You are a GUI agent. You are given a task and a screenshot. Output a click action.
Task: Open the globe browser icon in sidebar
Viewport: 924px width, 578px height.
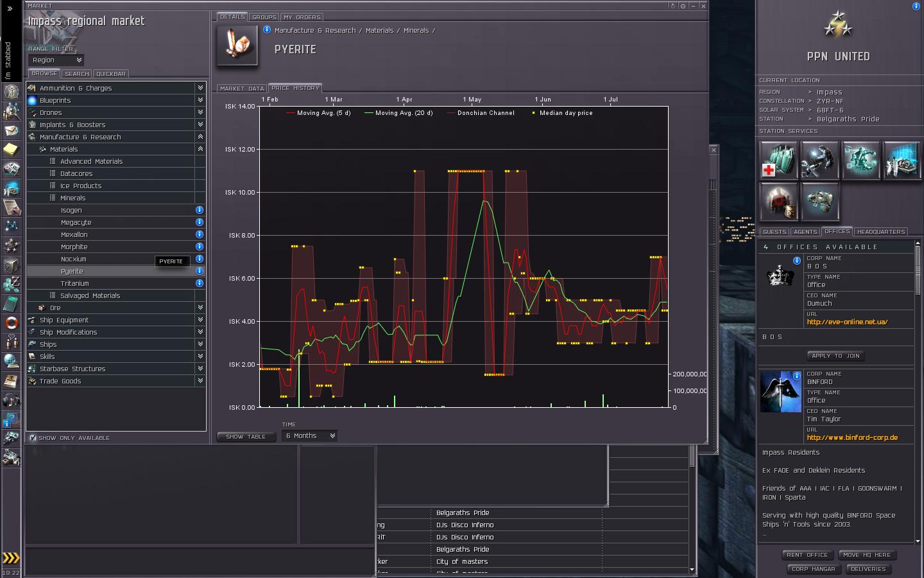[x=12, y=361]
